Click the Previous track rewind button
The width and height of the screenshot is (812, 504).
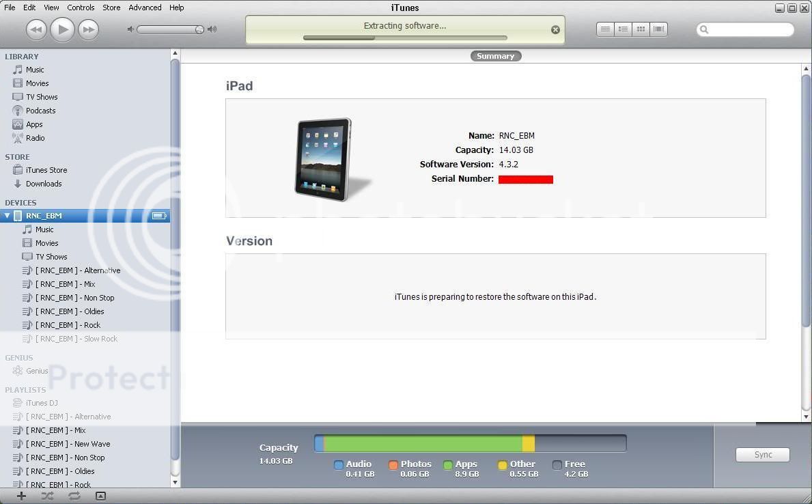[36, 29]
